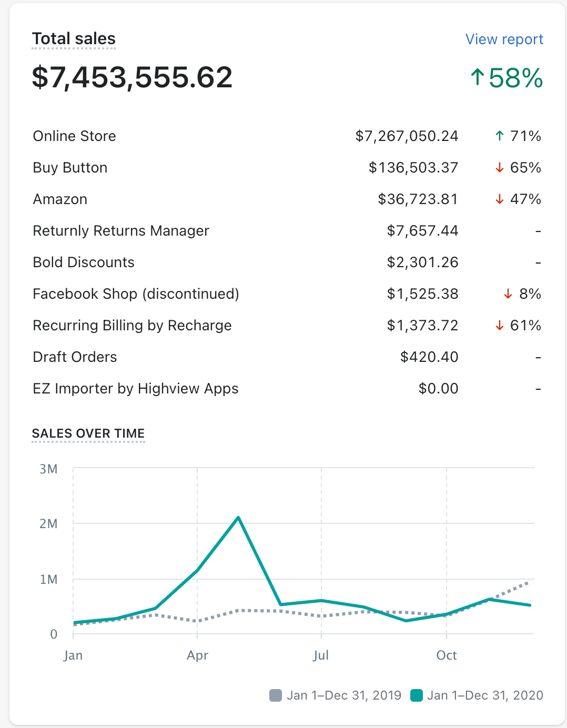Click the green up arrow beside 58%

477,77
